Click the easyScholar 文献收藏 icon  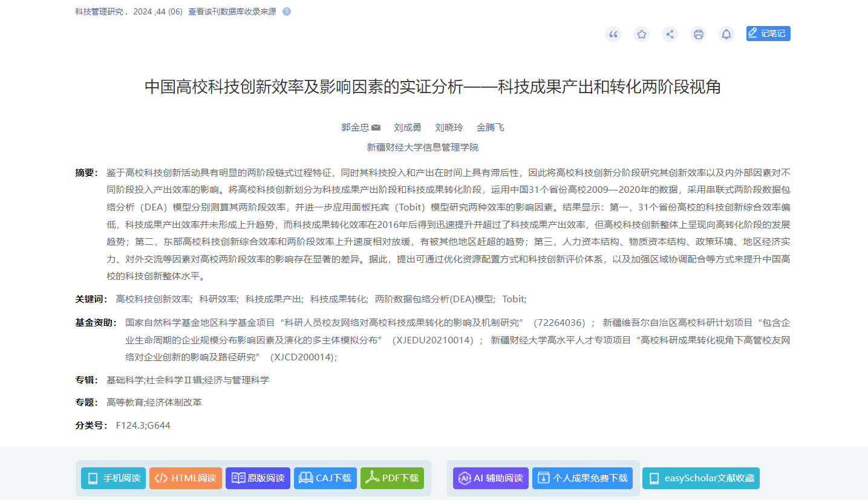(654, 478)
